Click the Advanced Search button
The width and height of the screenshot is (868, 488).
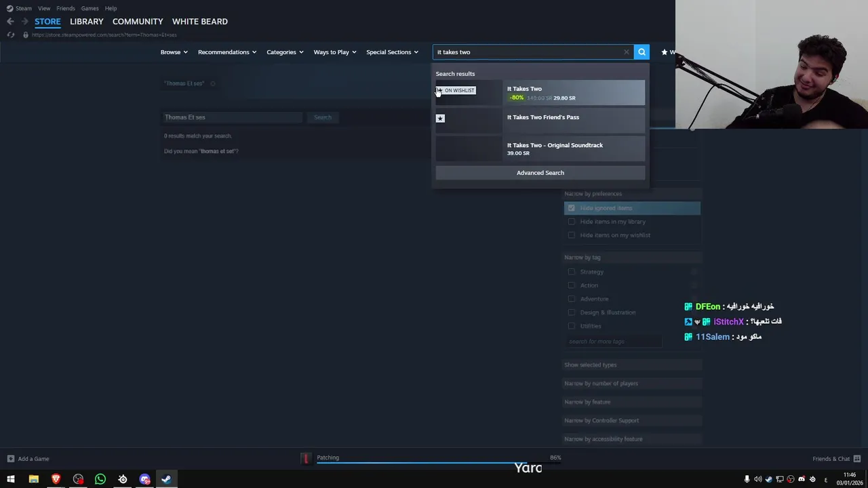[540, 173]
